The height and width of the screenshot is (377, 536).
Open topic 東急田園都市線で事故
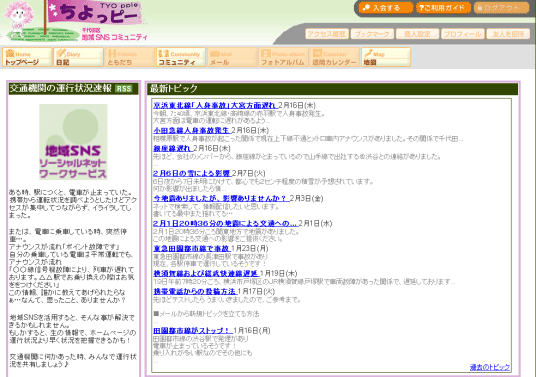click(192, 248)
